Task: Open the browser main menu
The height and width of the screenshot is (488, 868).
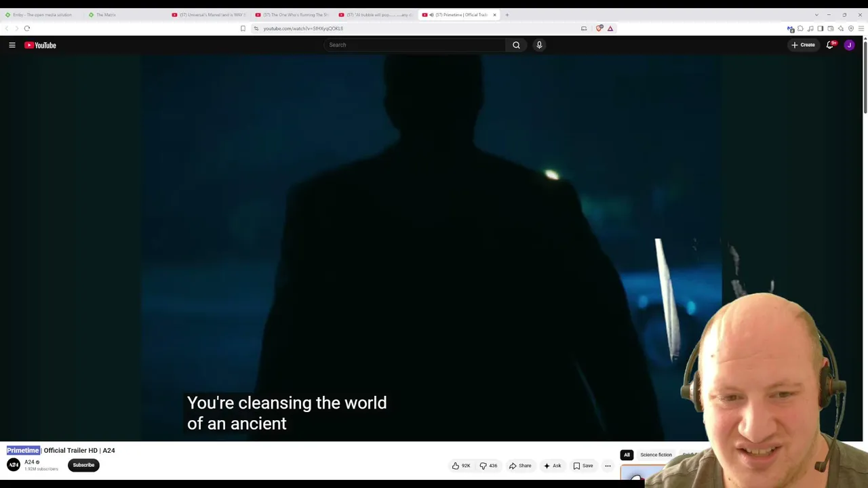Action: [x=861, y=28]
